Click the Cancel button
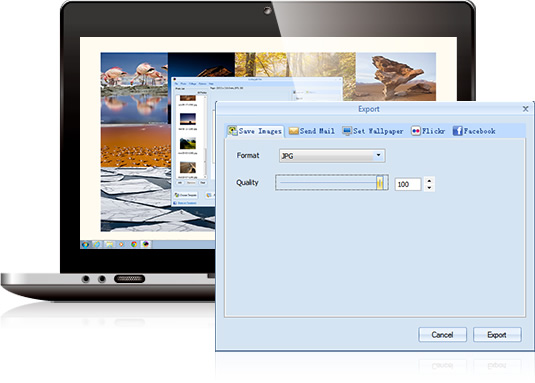The height and width of the screenshot is (383, 535). pyautogui.click(x=442, y=335)
